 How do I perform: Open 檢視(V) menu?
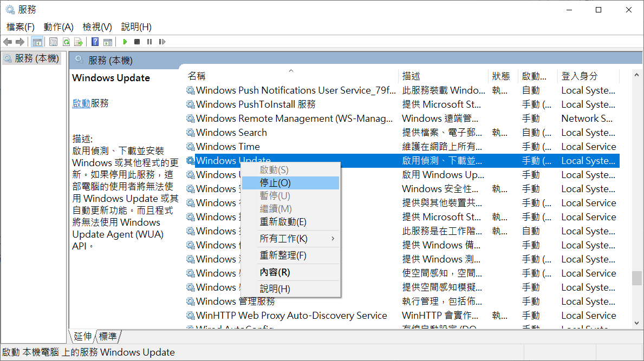(97, 27)
